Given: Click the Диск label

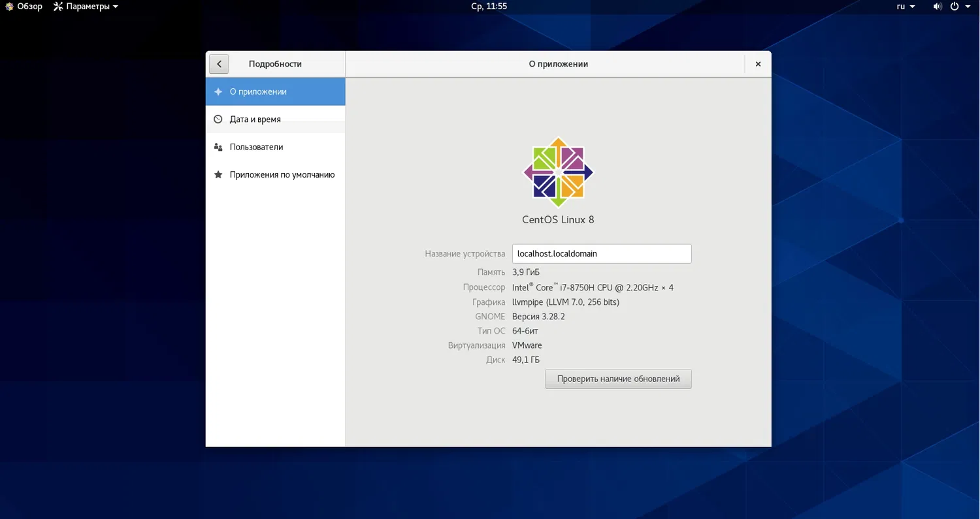Looking at the screenshot, I should coord(496,360).
